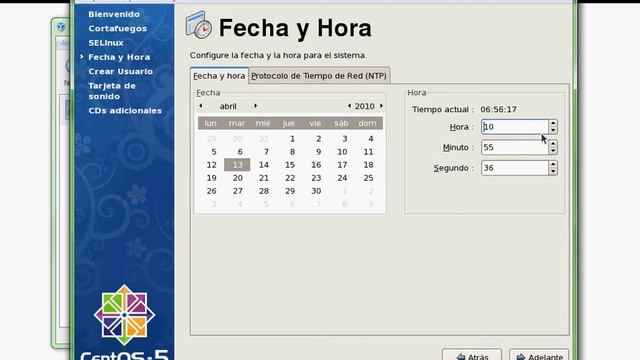
Task: Select Fecha y Hora in the sidebar
Action: pos(119,57)
